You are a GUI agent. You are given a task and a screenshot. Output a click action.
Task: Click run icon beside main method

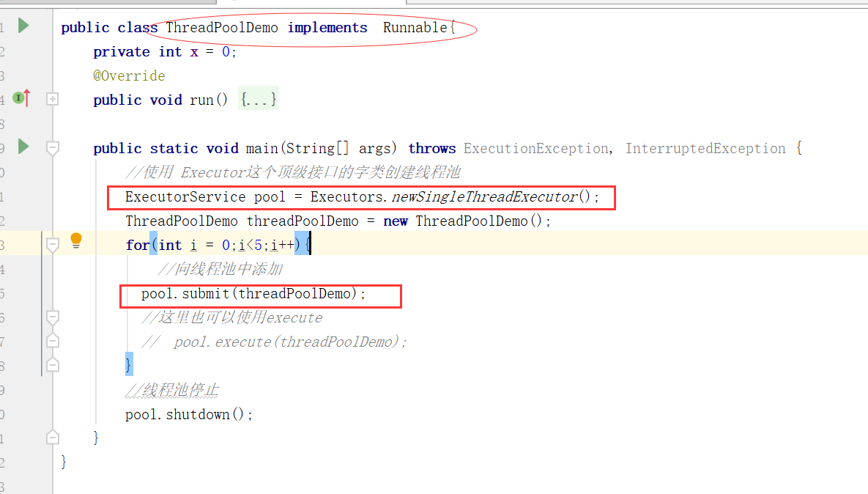[23, 147]
